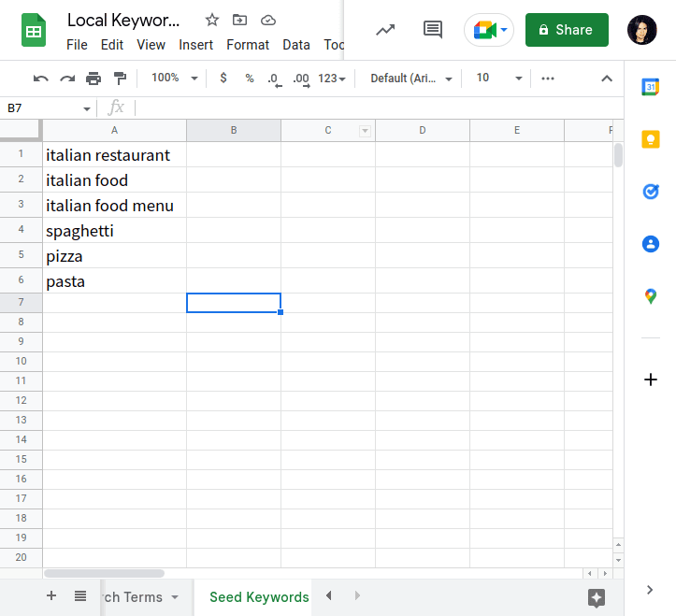
Task: Open Contacts side panel
Action: (650, 244)
